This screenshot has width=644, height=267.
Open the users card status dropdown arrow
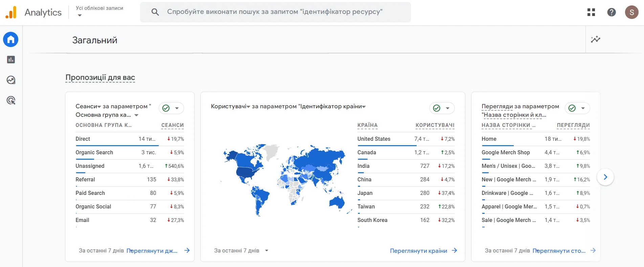447,108
